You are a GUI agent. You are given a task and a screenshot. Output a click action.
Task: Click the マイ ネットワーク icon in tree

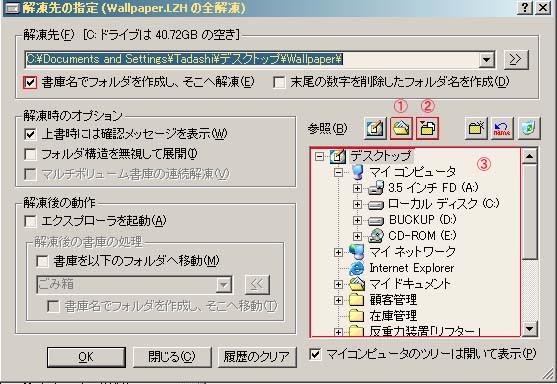pyautogui.click(x=357, y=252)
